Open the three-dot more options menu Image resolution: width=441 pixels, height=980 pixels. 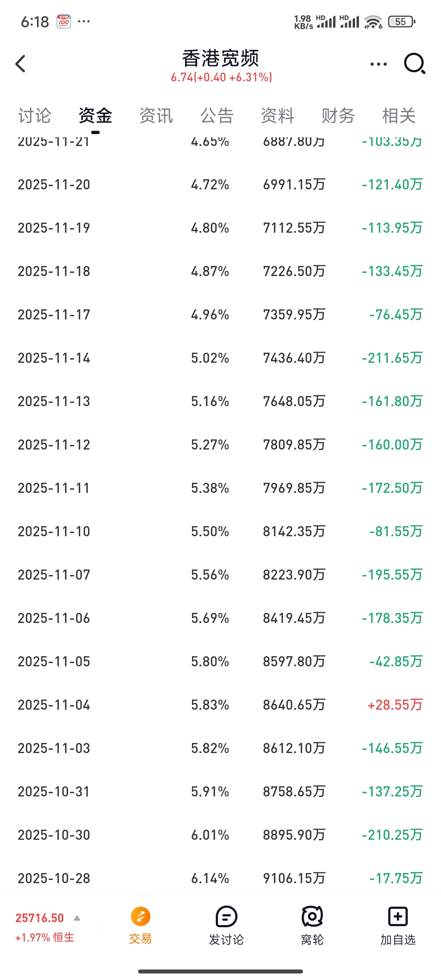point(378,64)
